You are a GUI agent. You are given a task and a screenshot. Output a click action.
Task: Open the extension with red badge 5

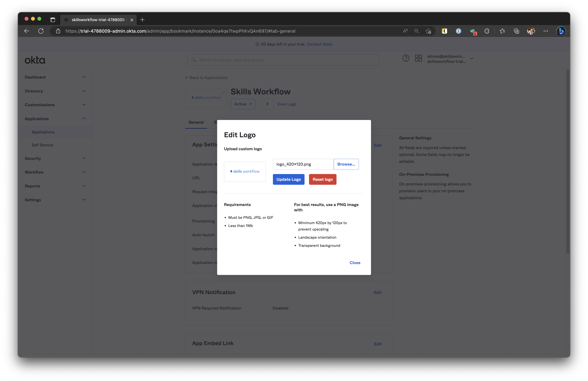click(x=473, y=31)
